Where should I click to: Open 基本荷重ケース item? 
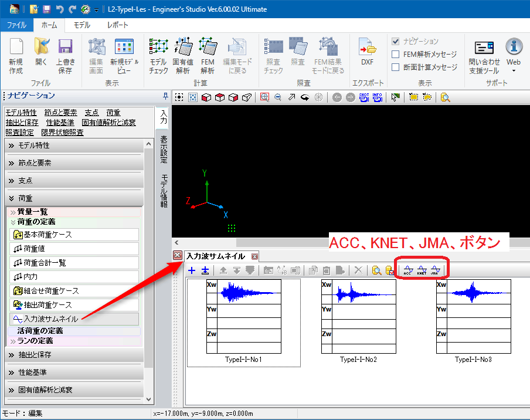coord(74,235)
